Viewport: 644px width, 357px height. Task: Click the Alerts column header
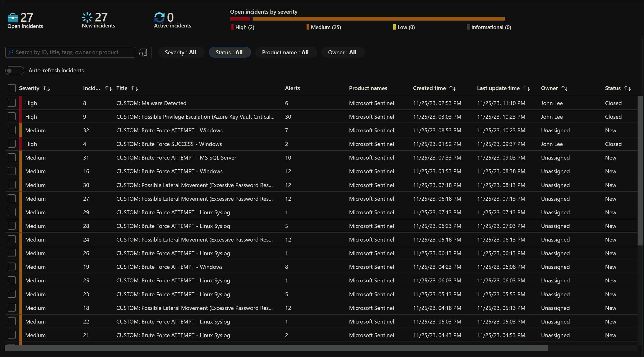[292, 88]
